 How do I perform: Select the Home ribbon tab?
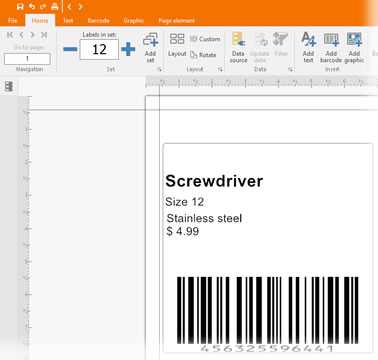tap(40, 21)
